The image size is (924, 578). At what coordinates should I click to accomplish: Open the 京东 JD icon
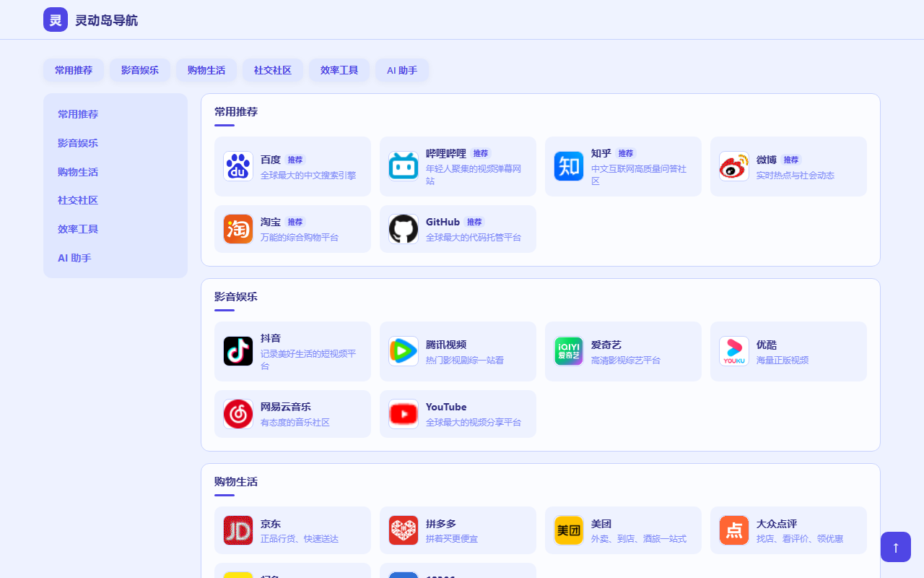point(238,530)
